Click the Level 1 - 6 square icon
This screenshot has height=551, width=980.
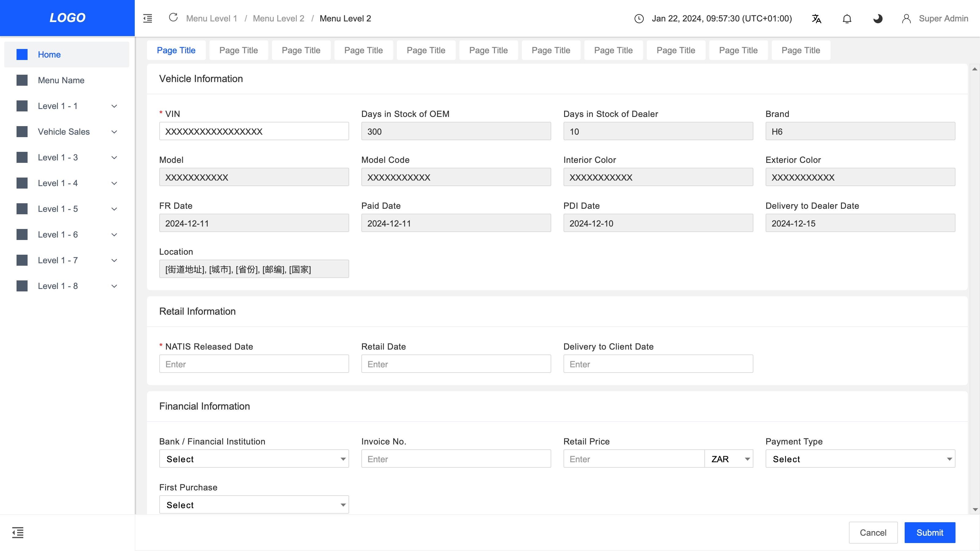click(x=22, y=234)
